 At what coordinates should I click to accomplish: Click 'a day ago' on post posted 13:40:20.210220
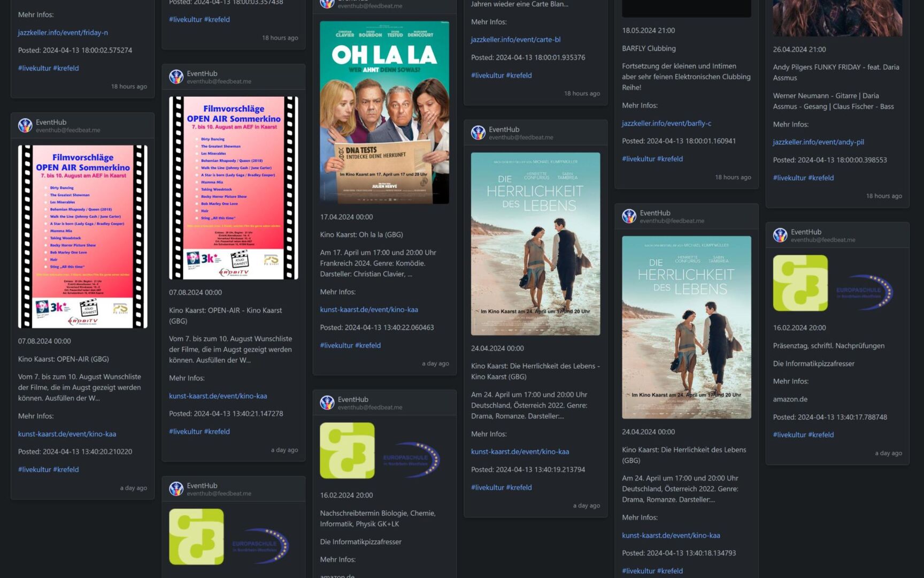click(x=133, y=488)
